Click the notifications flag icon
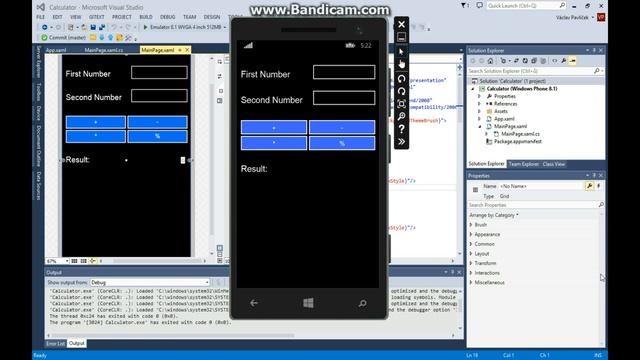 (x=464, y=6)
